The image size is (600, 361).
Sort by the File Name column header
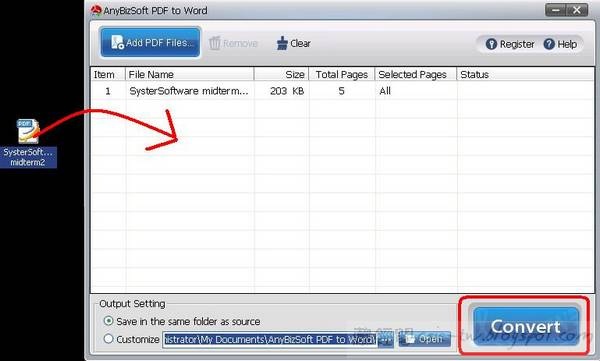pyautogui.click(x=190, y=75)
